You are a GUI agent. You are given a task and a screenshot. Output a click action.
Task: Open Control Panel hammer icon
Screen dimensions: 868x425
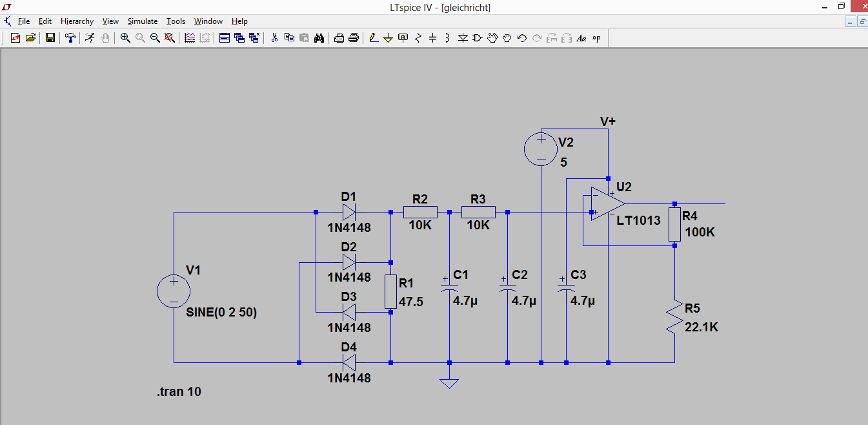tap(70, 38)
